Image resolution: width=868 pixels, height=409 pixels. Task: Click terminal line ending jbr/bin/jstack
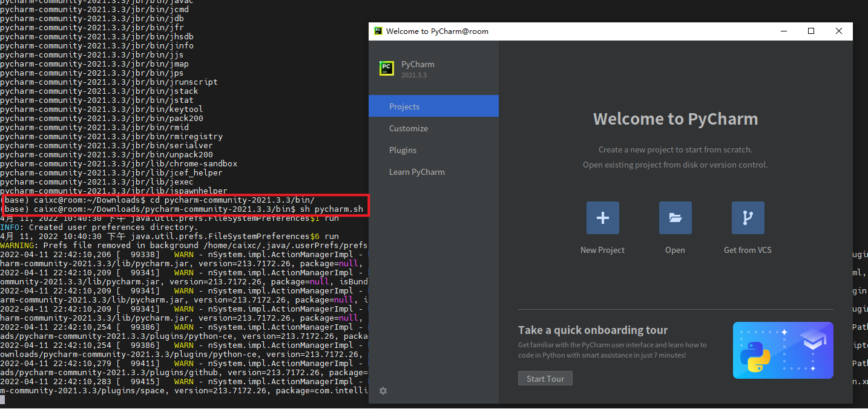(x=99, y=91)
